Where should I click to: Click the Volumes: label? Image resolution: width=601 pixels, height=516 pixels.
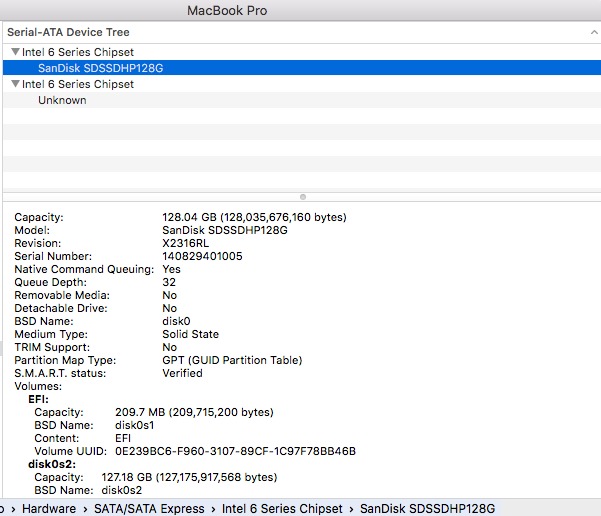[x=38, y=386]
